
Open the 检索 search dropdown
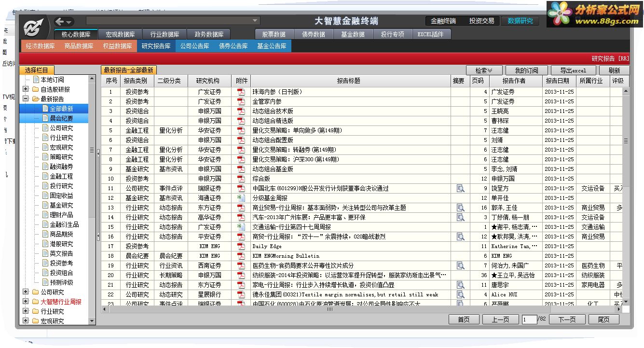484,70
